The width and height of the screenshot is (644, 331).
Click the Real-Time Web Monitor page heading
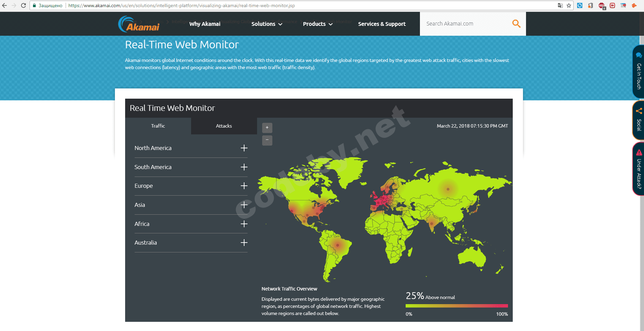click(x=182, y=45)
